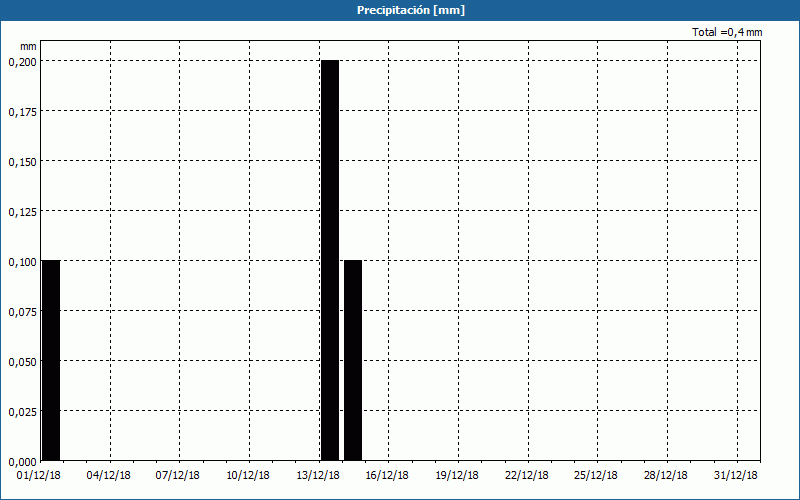Screen dimensions: 800x500
Task: Click the 31/12/18 date label
Action: 736,475
